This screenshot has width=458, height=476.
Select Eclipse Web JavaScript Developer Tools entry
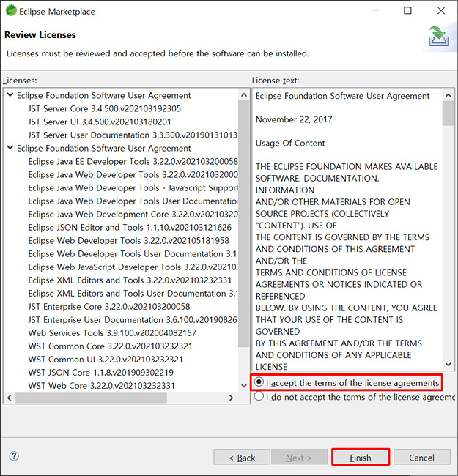tap(133, 267)
